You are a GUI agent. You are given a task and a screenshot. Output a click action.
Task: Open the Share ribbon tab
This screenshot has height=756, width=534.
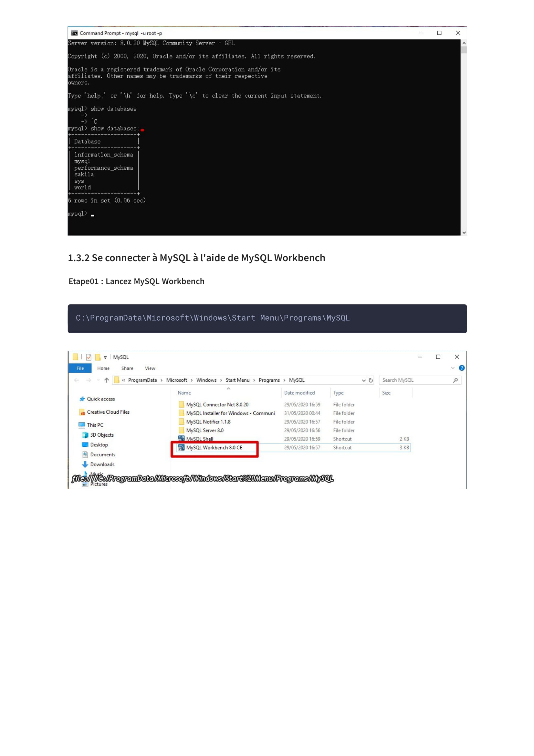tap(127, 368)
